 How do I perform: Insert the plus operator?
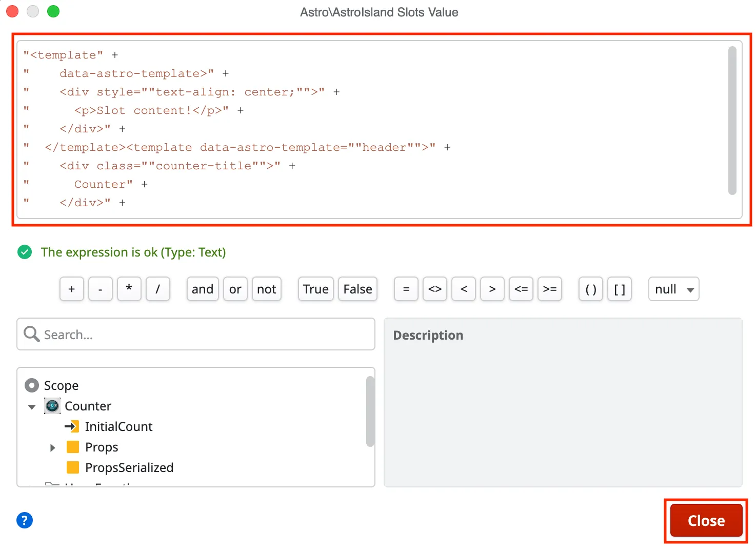72,289
